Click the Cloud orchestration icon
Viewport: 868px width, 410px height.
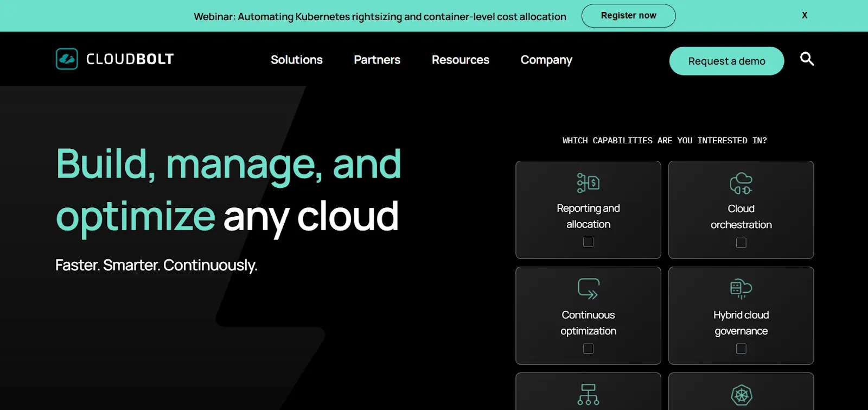[x=741, y=184]
